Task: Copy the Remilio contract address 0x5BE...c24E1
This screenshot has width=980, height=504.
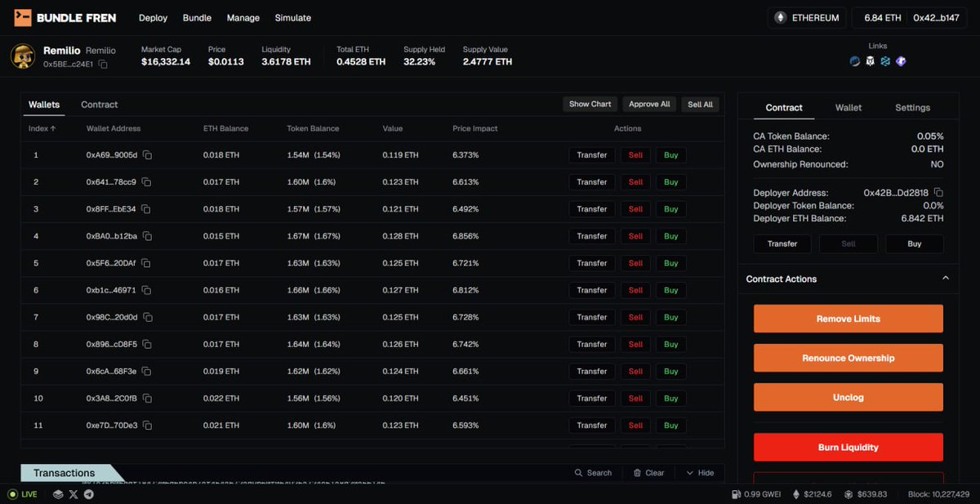Action: (x=103, y=64)
